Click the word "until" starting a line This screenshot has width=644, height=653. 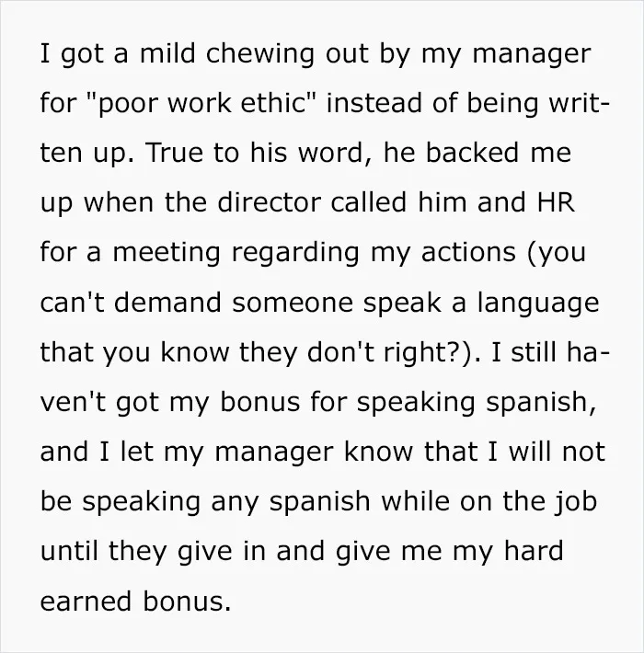[x=69, y=550]
